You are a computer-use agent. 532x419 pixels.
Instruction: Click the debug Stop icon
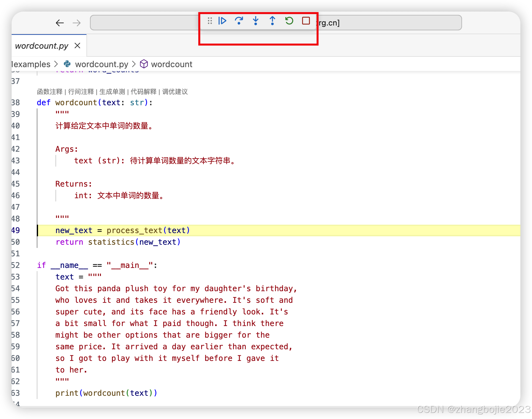(x=306, y=21)
